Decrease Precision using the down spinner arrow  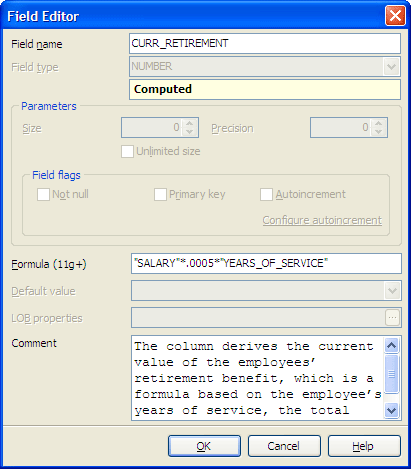[x=378, y=132]
